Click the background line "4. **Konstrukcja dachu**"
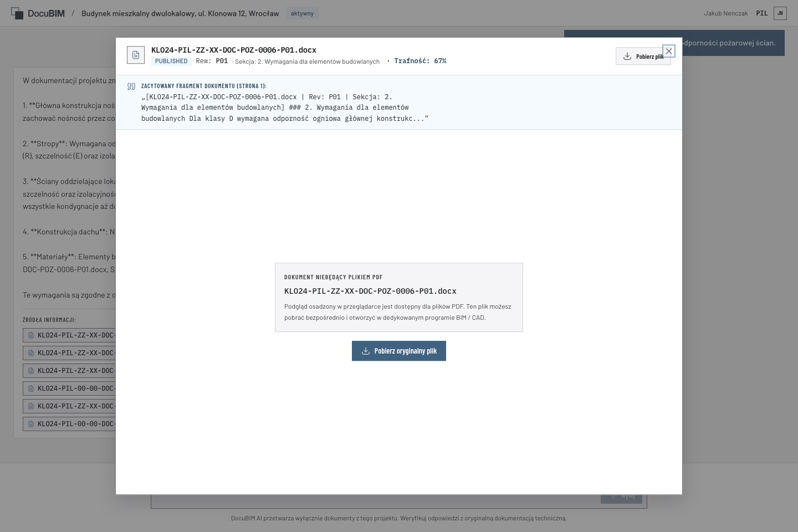The height and width of the screenshot is (532, 798). 69,232
